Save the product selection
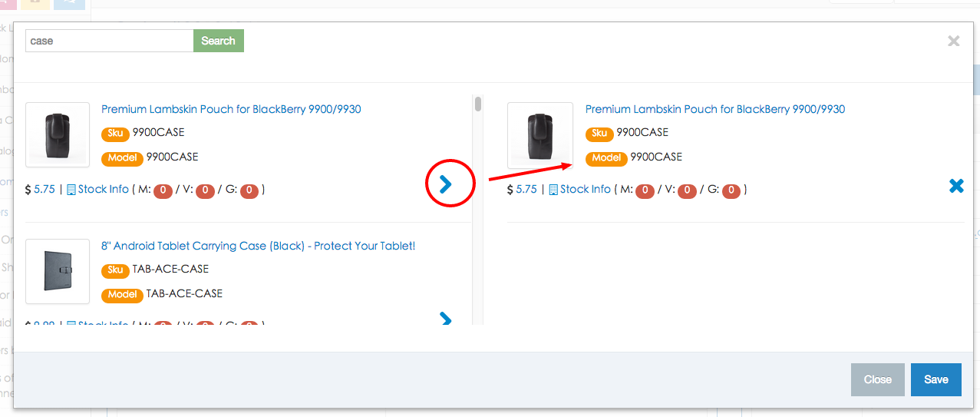This screenshot has height=417, width=980. tap(935, 379)
